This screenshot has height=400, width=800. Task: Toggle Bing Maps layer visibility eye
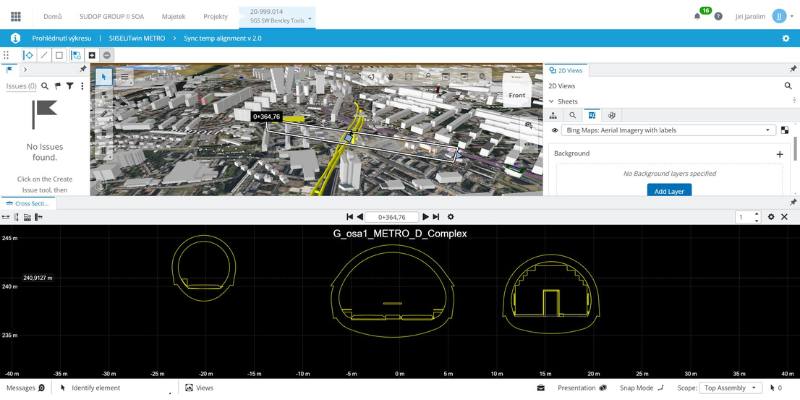pyautogui.click(x=555, y=130)
